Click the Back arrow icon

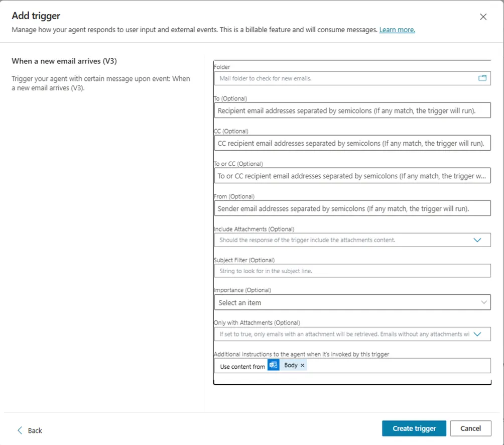point(20,430)
